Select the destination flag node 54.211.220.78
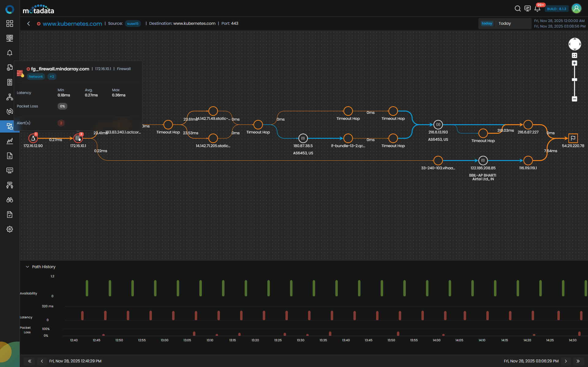Screen dimensions: 588x367 (573, 138)
